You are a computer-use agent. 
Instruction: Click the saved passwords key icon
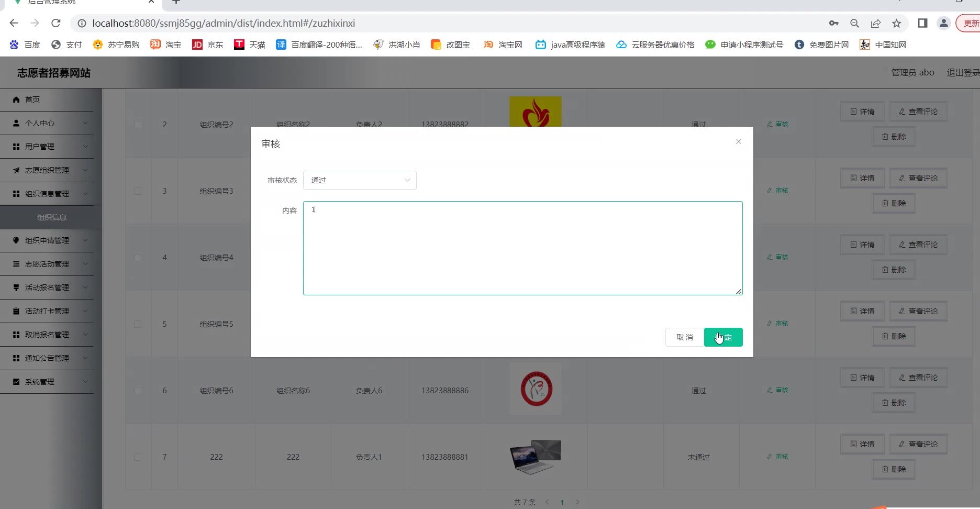coord(834,23)
